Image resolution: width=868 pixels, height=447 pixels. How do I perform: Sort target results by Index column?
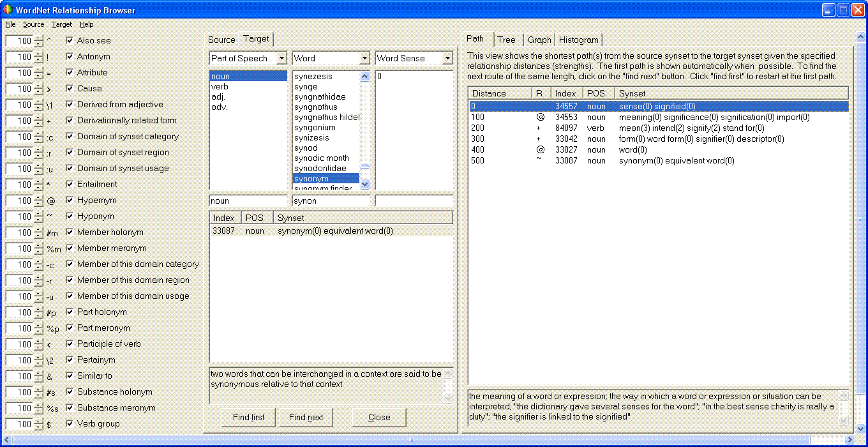[225, 218]
